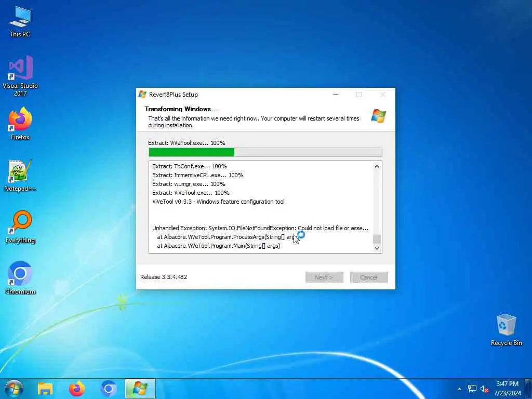Screen dimensions: 532x399
Task: Click the Windows logo in the installer header
Action: (x=378, y=116)
